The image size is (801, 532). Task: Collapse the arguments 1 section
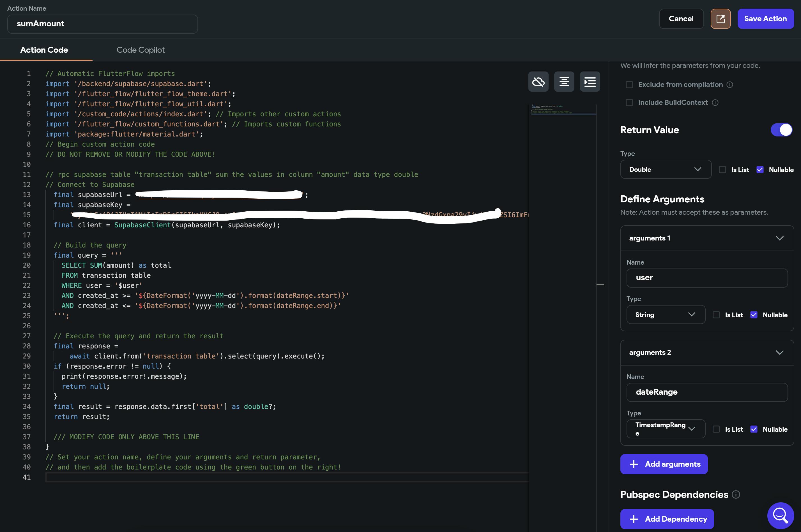780,238
